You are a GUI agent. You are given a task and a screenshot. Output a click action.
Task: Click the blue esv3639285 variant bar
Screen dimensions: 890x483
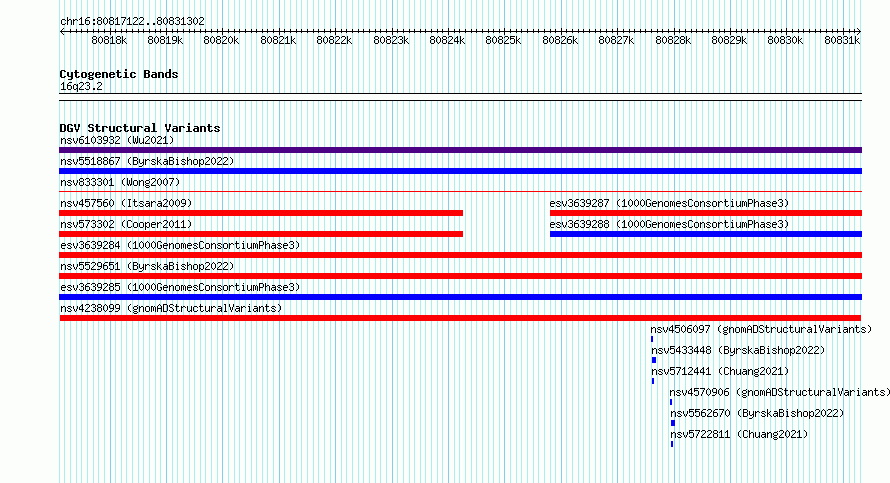460,297
